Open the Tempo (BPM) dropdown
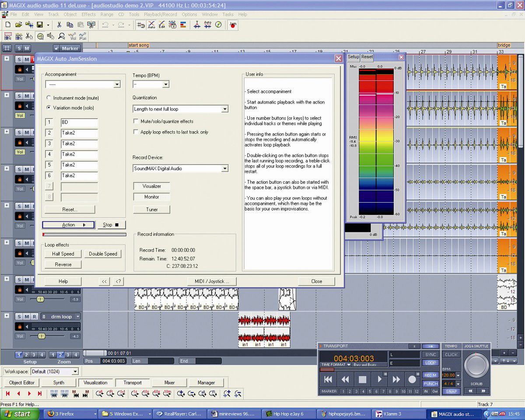The image size is (525, 420). [165, 84]
